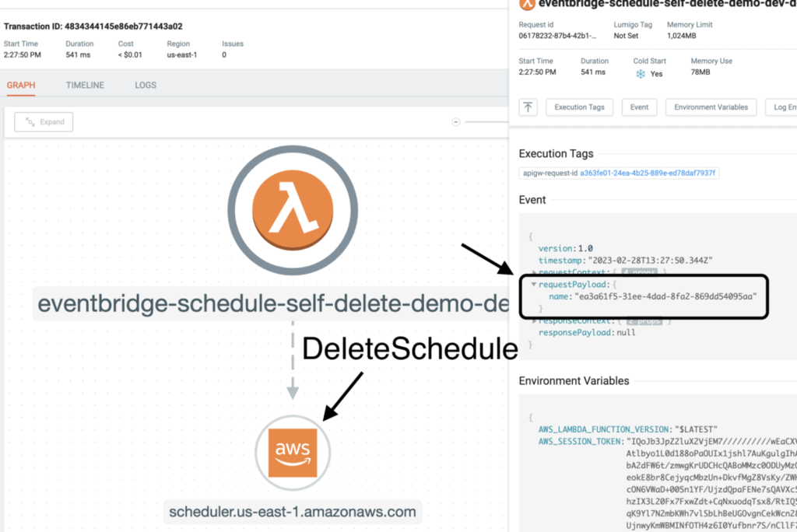Expand the requestContext node in the Event JSON
Screen dimensions: 797x532
[x=535, y=271]
